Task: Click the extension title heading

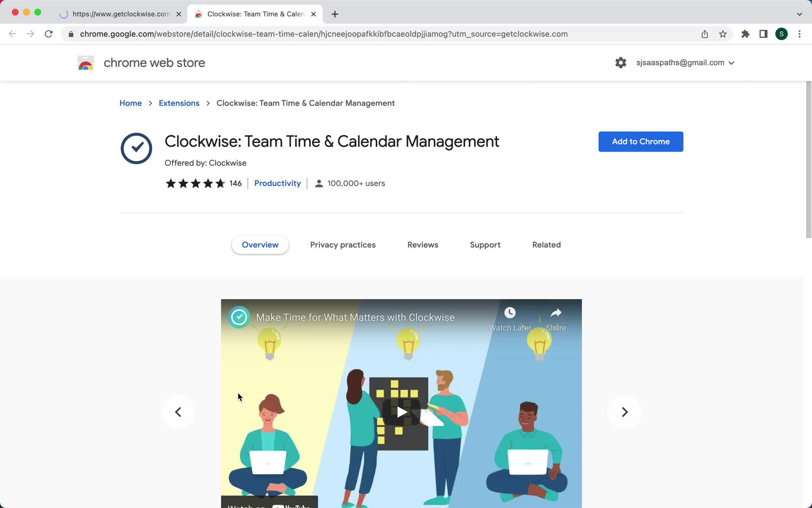Action: (x=332, y=141)
